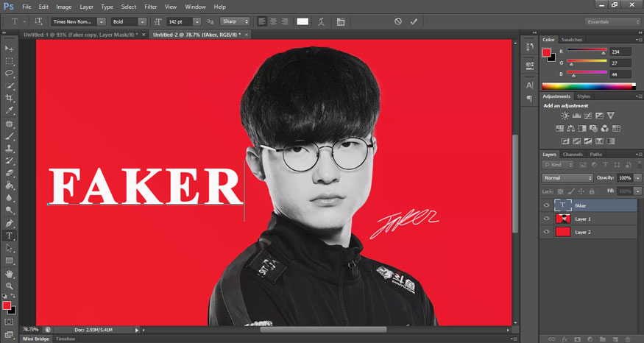Left align text
The width and height of the screenshot is (644, 343).
pos(261,21)
